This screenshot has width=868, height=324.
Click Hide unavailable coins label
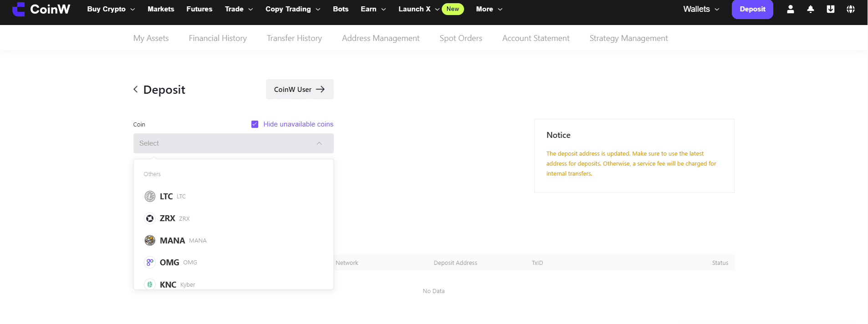pos(298,124)
